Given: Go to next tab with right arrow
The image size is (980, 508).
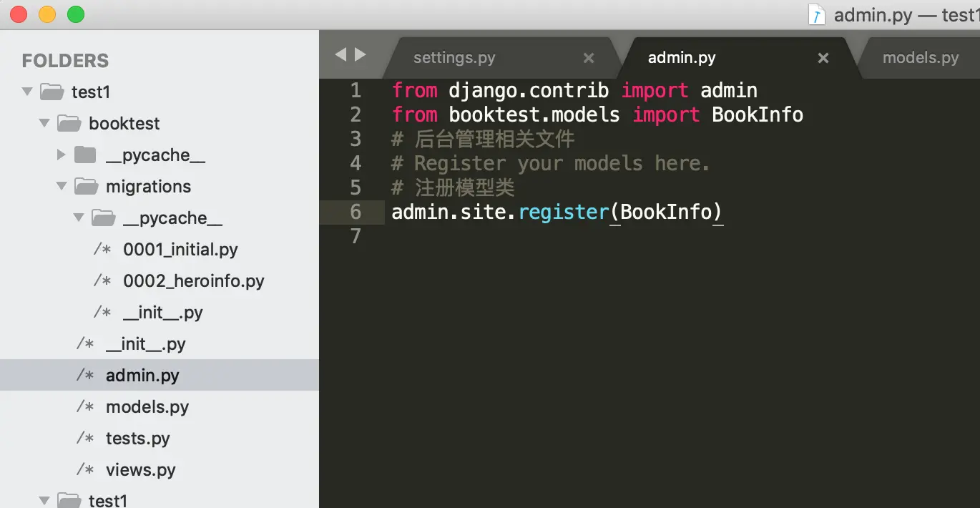Looking at the screenshot, I should 360,54.
